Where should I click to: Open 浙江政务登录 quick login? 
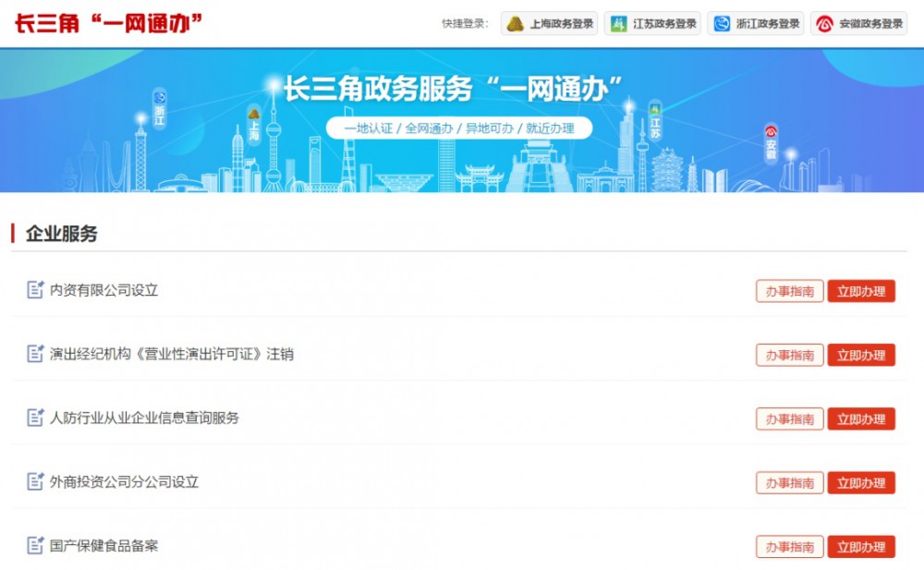(x=756, y=24)
